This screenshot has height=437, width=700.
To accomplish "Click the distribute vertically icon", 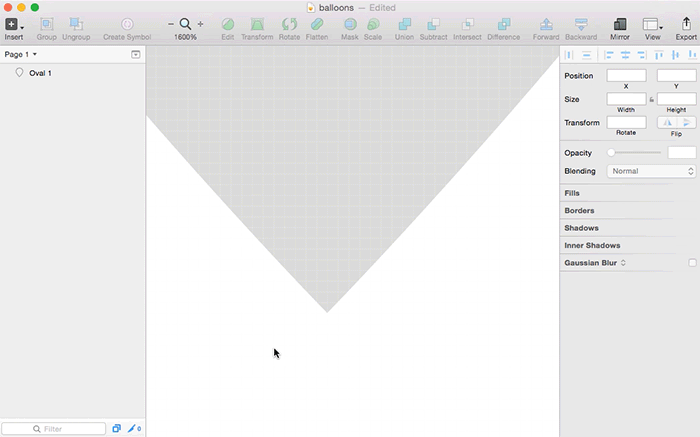I will point(587,55).
